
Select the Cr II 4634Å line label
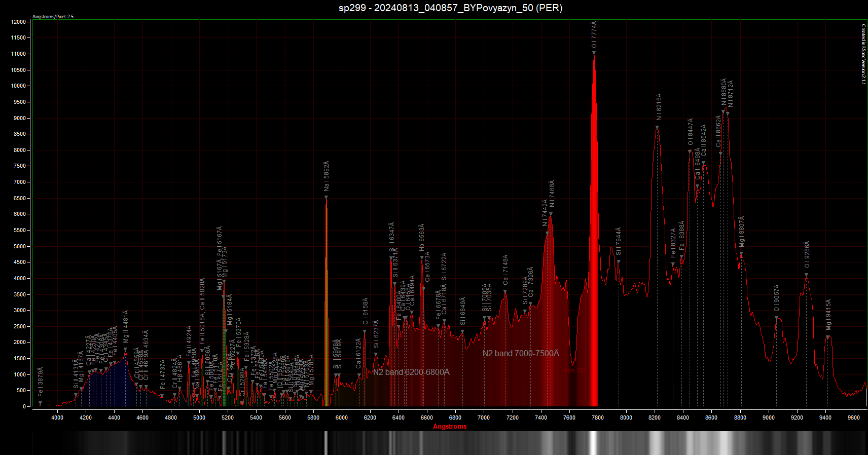(x=146, y=356)
